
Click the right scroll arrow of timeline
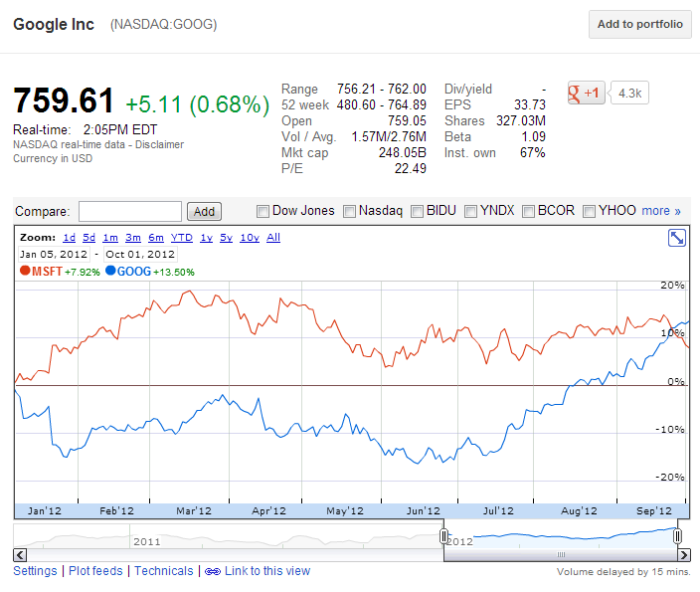pos(685,554)
